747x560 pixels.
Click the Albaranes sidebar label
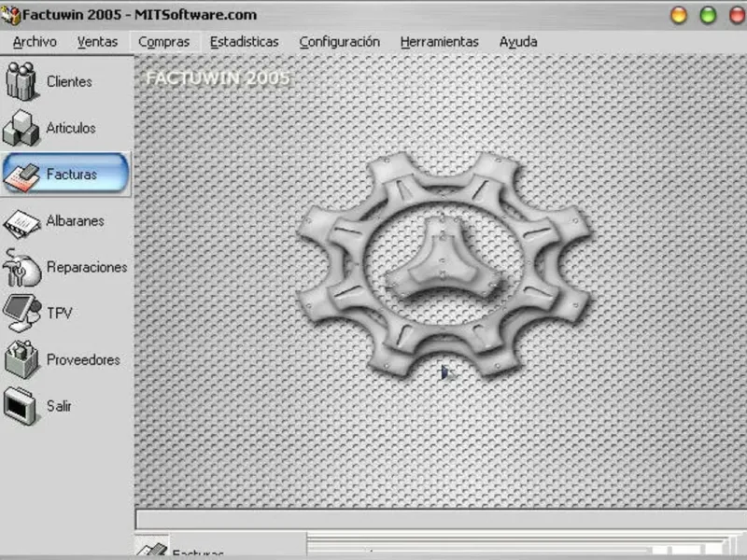(76, 220)
